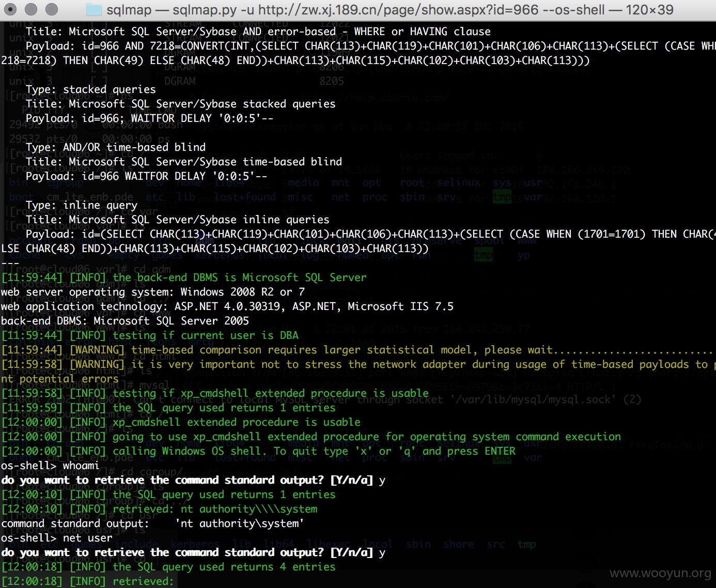Image resolution: width=716 pixels, height=588 pixels.
Task: Click the 'back-end DBMS: Microsoft SQL Server 2005' line
Action: tap(125, 321)
